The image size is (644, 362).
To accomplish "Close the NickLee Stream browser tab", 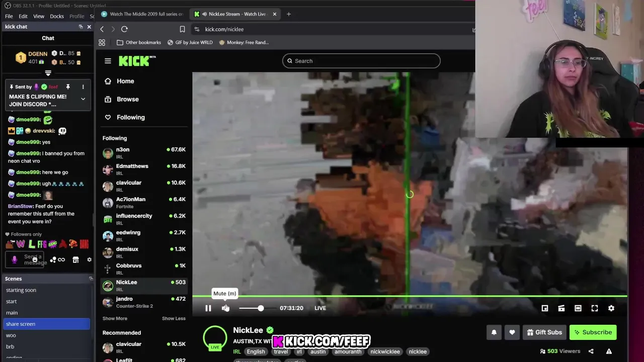I will tap(274, 14).
